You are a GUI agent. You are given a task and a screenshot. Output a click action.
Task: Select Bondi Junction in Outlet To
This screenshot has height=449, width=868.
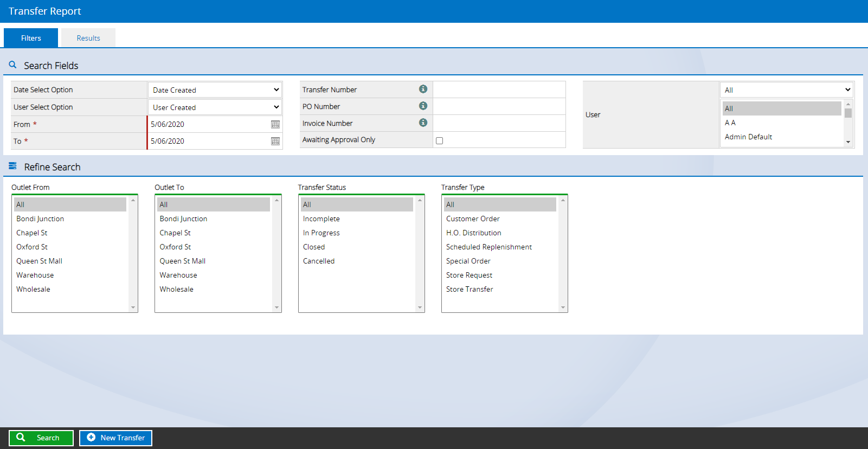tap(214, 219)
